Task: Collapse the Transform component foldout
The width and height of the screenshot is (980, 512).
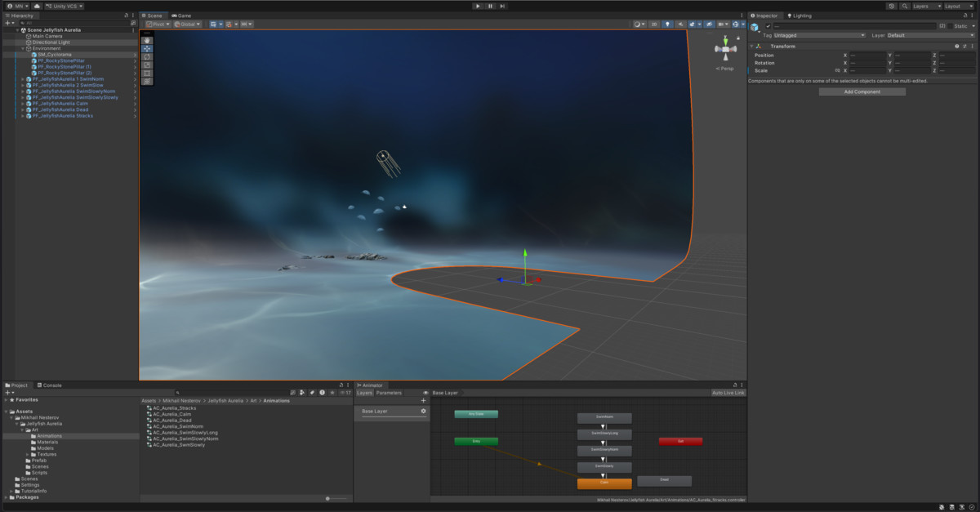Action: coord(751,46)
